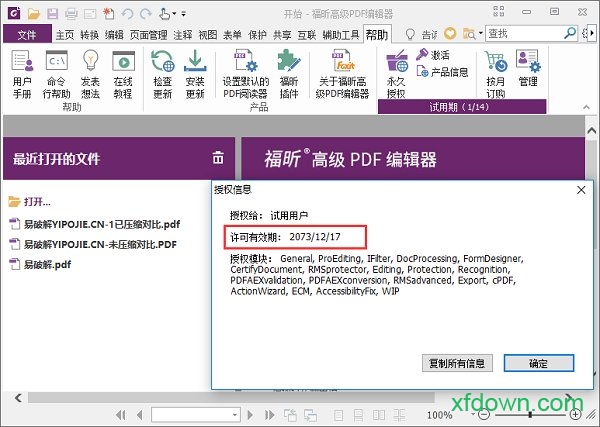Viewport: 600px width, 427px height.
Task: Switch to the 视图 tab
Action: tap(208, 35)
